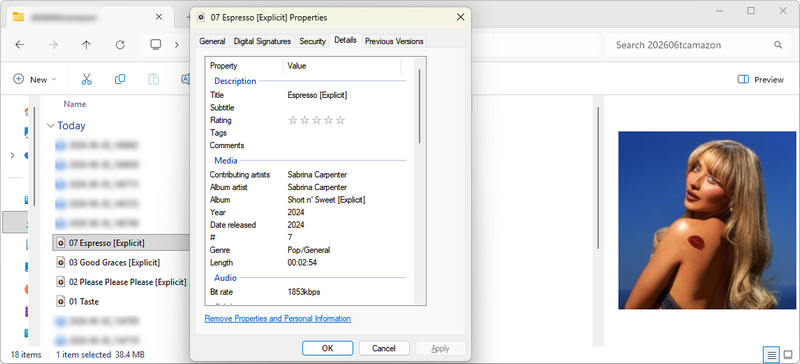Set rating to three stars
Viewport: 800px width, 364px height.
(x=316, y=120)
